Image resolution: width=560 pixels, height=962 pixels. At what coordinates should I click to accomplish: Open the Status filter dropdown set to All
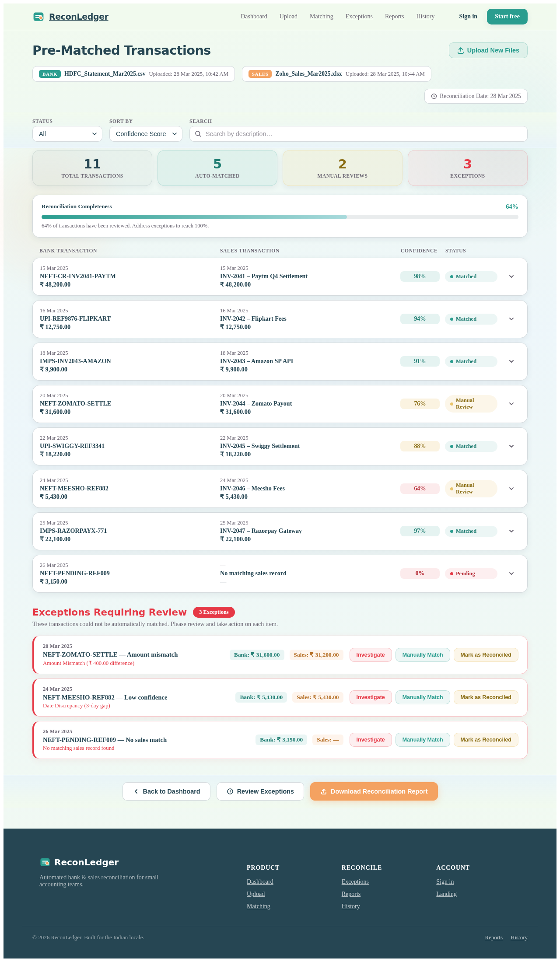pyautogui.click(x=67, y=134)
